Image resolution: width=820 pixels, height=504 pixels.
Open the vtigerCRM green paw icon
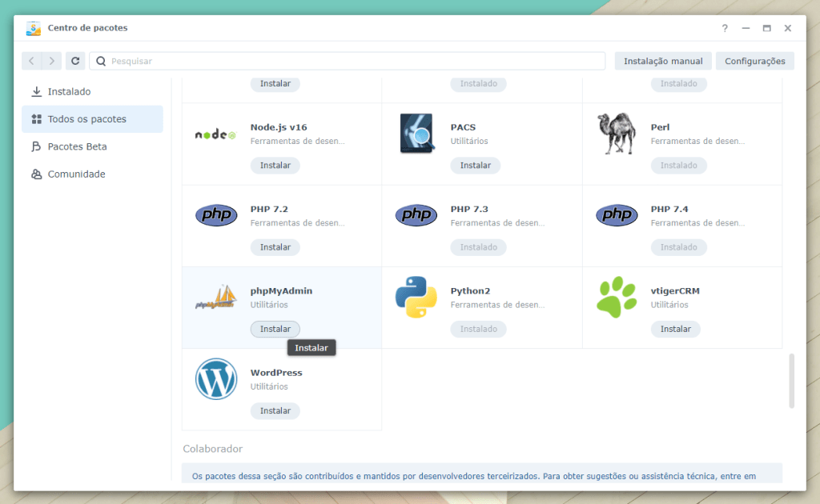coord(617,298)
